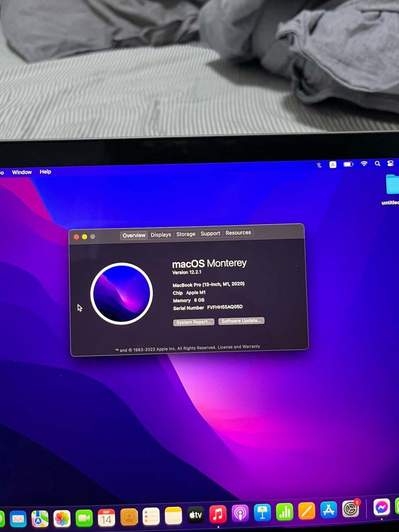
Task: Click the Memory 8 GB line
Action: pyautogui.click(x=189, y=300)
